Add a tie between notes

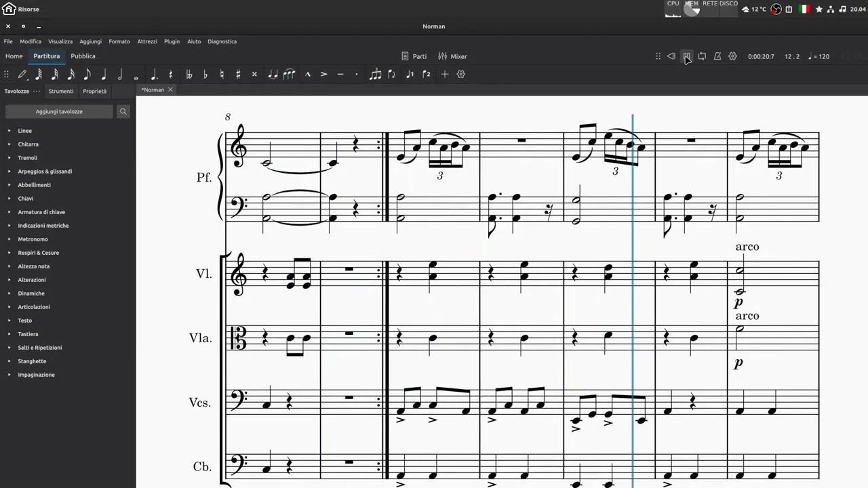pos(273,74)
